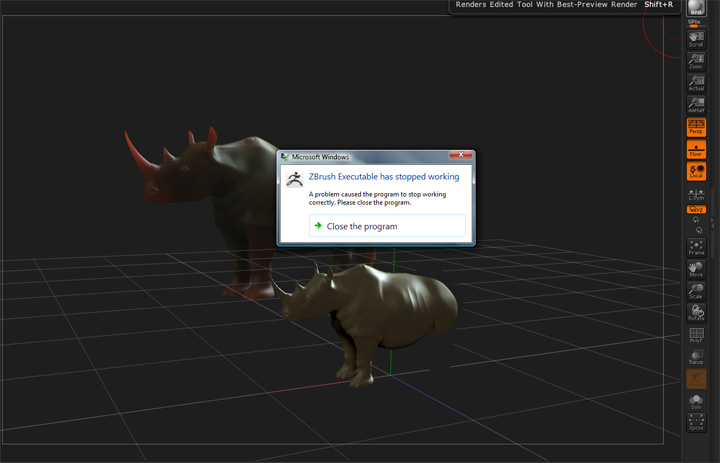The image size is (720, 463).
Task: Click the BPR render button
Action: [x=696, y=8]
